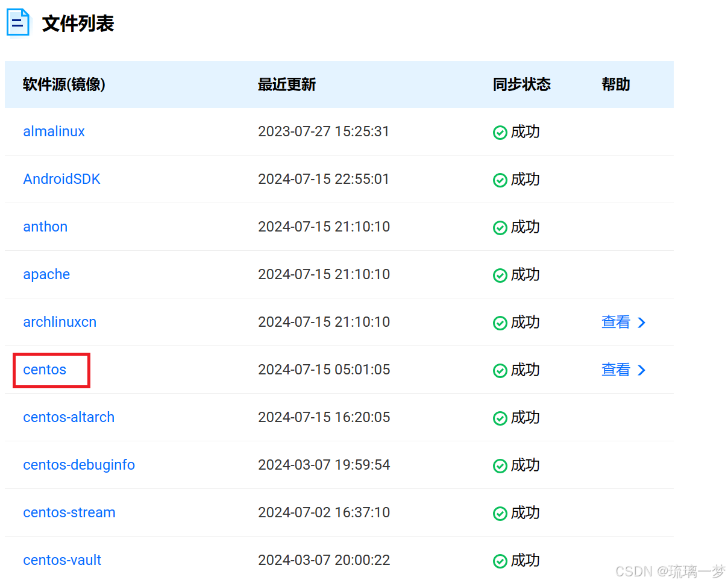Click the 最近更新 column header
The image size is (728, 583).
click(x=287, y=84)
